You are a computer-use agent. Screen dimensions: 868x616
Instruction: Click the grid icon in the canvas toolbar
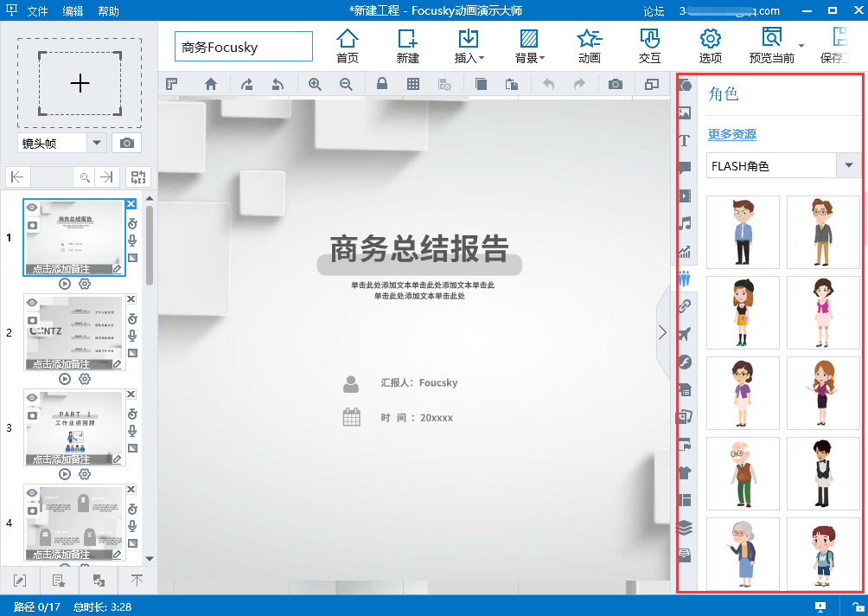(412, 83)
